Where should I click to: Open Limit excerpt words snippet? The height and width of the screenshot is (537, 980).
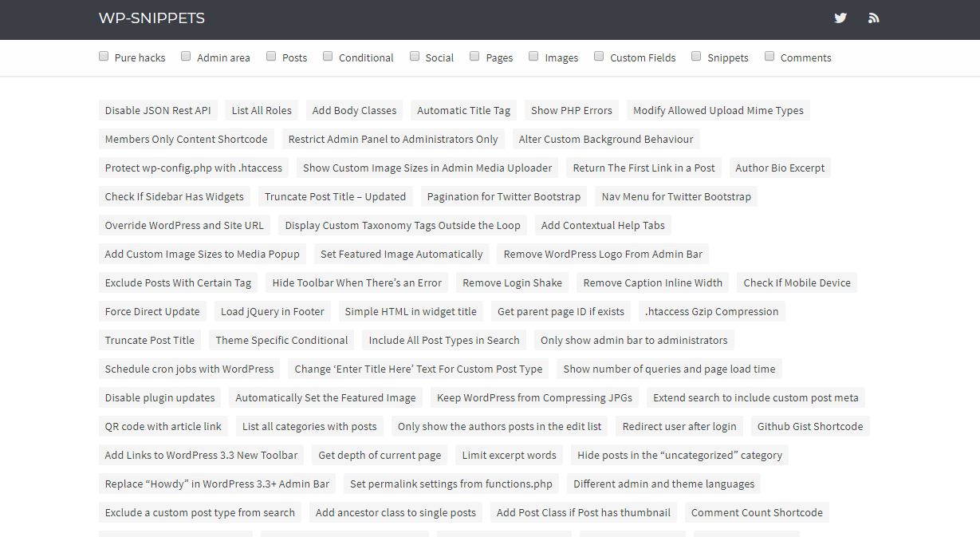click(x=510, y=455)
